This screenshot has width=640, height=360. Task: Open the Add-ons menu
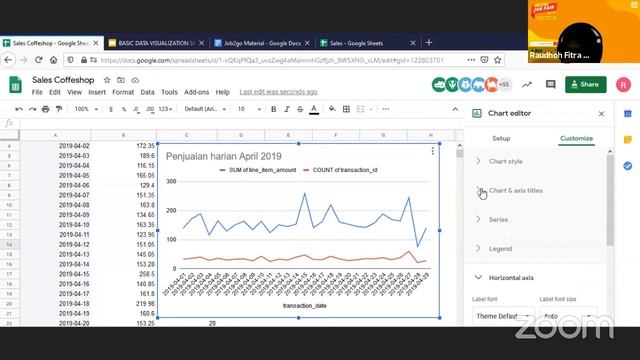click(x=196, y=92)
